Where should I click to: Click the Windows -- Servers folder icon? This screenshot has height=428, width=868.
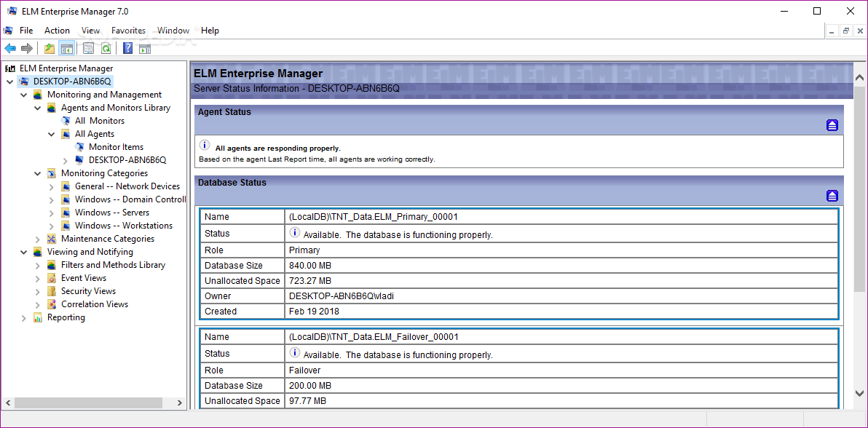[66, 213]
